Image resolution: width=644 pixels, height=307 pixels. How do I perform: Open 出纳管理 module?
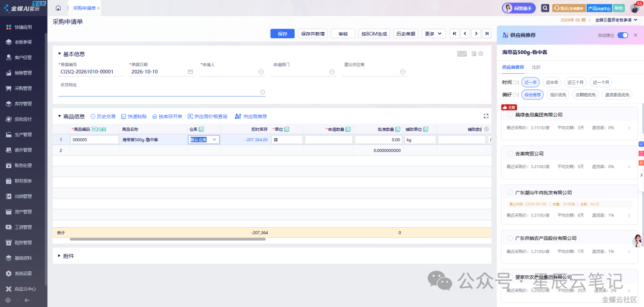[x=24, y=197]
